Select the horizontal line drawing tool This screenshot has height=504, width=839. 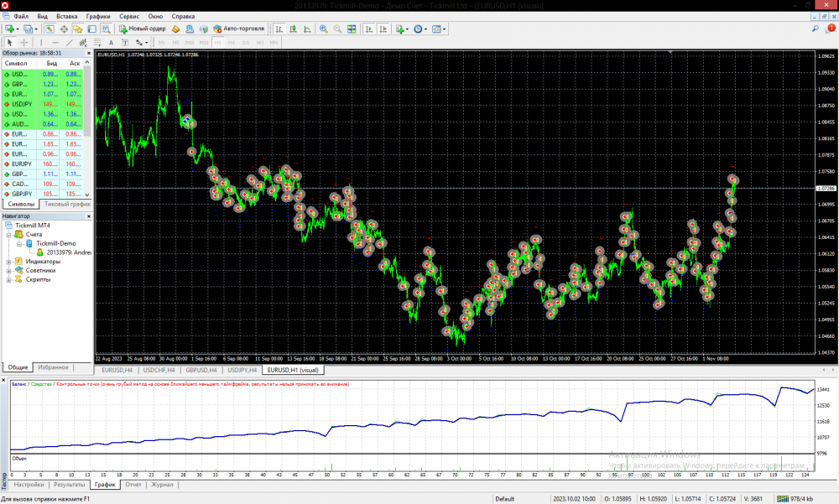click(55, 42)
